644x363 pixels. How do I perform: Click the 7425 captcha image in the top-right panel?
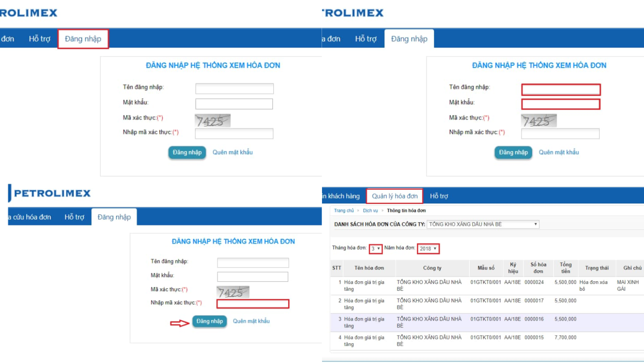pos(539,120)
